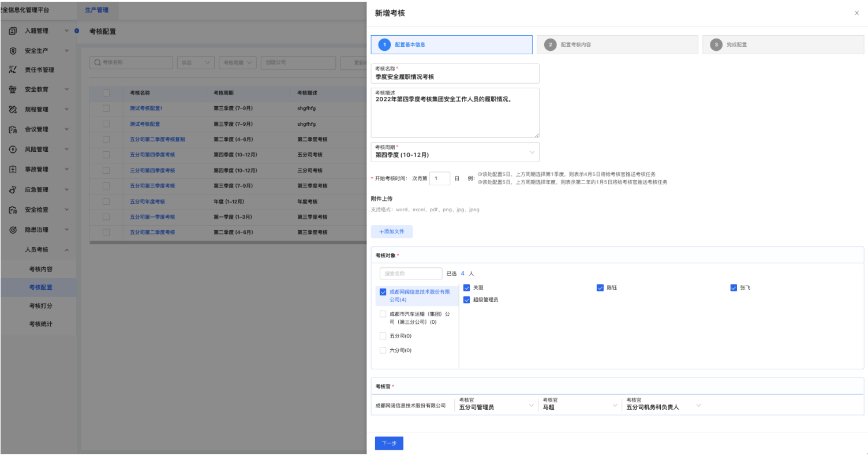Click the 规程管理 sidebar icon
This screenshot has height=456, width=868.
tap(13, 109)
